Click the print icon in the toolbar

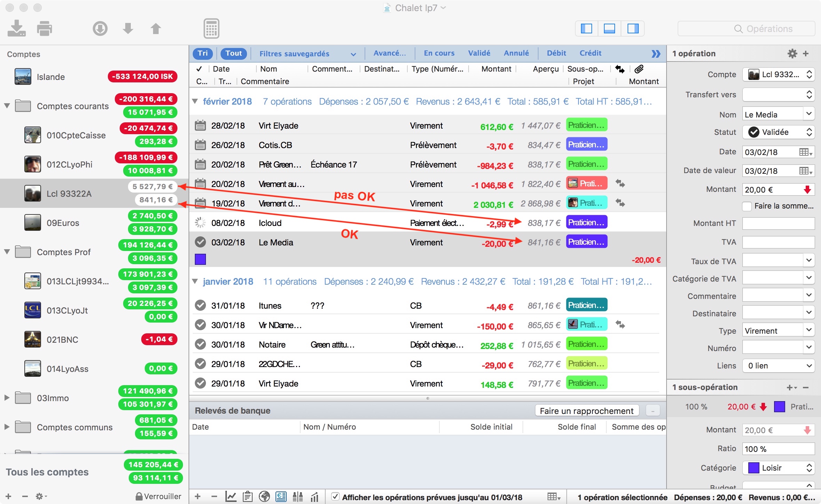(x=45, y=29)
